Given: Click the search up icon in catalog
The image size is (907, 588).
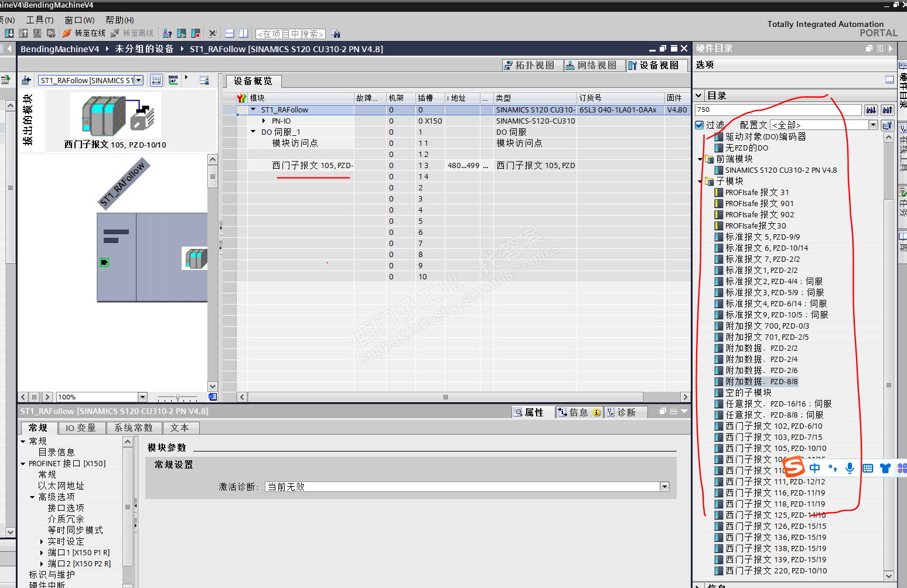Looking at the screenshot, I should tap(888, 110).
